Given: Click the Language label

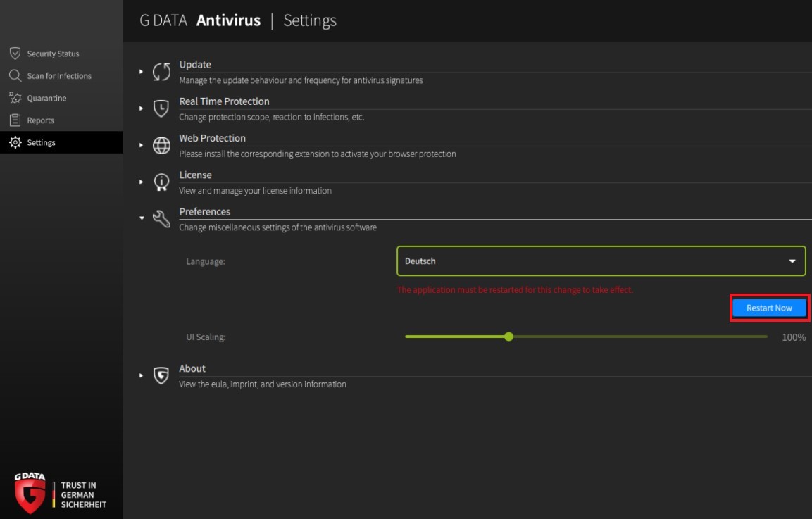Looking at the screenshot, I should tap(206, 261).
